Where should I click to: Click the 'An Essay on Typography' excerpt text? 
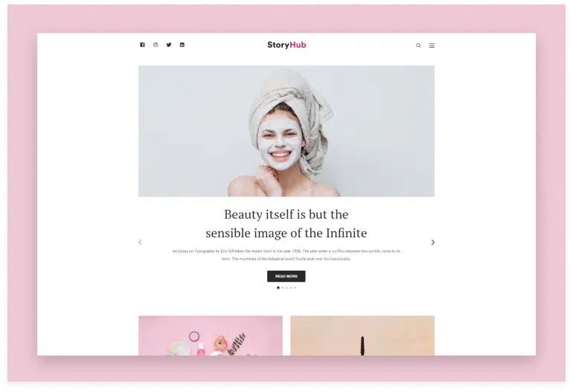(x=286, y=255)
